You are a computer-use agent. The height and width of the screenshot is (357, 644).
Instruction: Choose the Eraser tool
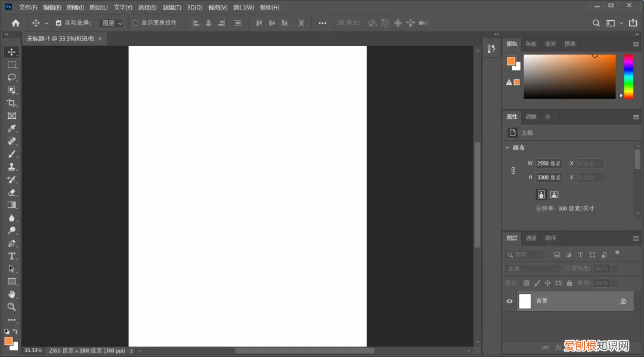(11, 192)
